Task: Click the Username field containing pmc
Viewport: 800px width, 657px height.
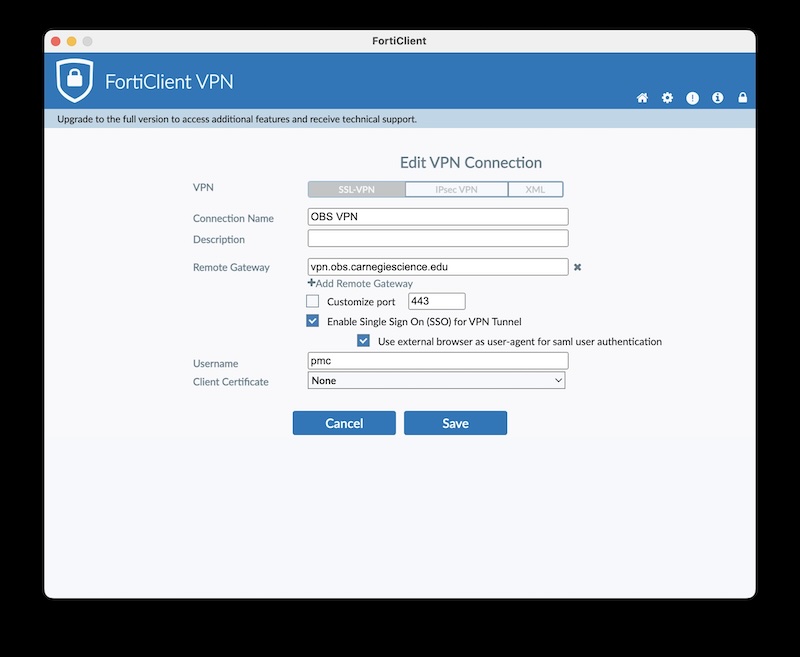Action: click(438, 361)
